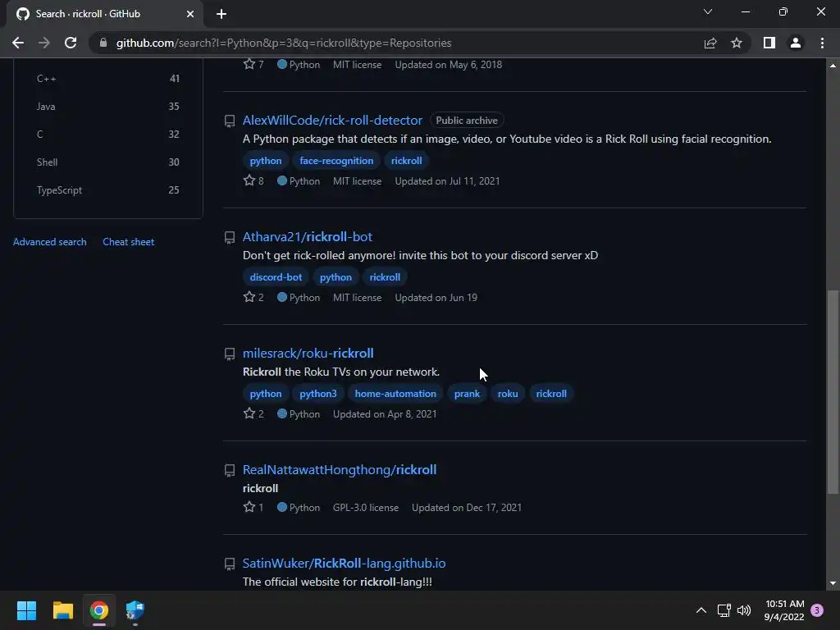
Task: Click the rickroll tag under roku-rickroll
Action: [x=551, y=394]
